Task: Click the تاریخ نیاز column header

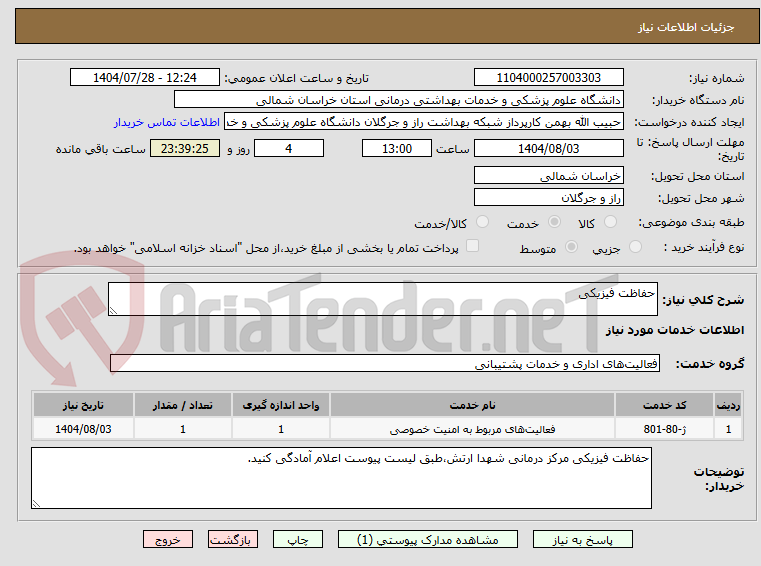Action: click(x=83, y=405)
